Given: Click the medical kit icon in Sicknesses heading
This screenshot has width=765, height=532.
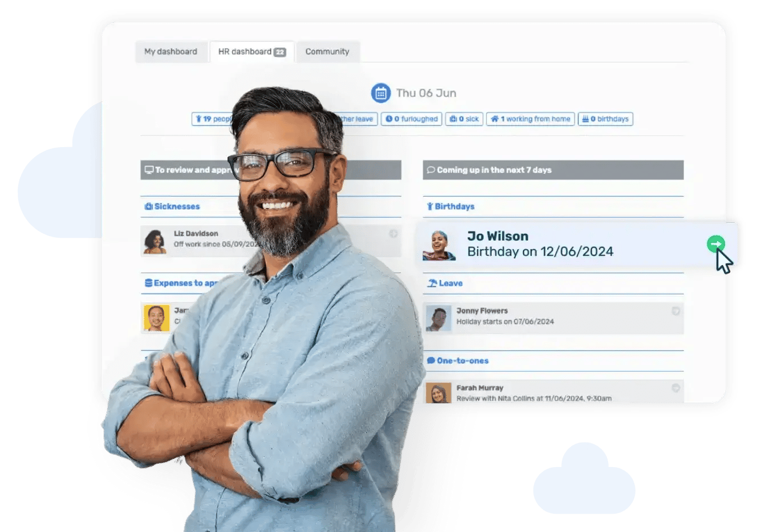Looking at the screenshot, I should pos(148,206).
